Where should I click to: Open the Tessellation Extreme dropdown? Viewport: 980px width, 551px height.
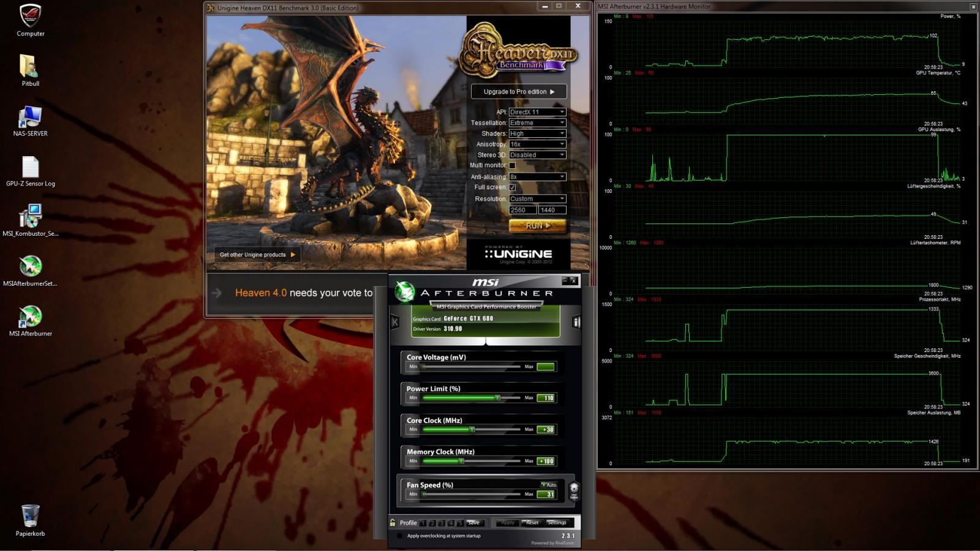click(x=537, y=122)
